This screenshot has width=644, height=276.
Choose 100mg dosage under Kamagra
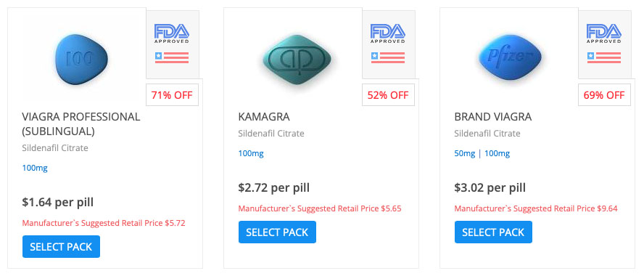point(251,153)
